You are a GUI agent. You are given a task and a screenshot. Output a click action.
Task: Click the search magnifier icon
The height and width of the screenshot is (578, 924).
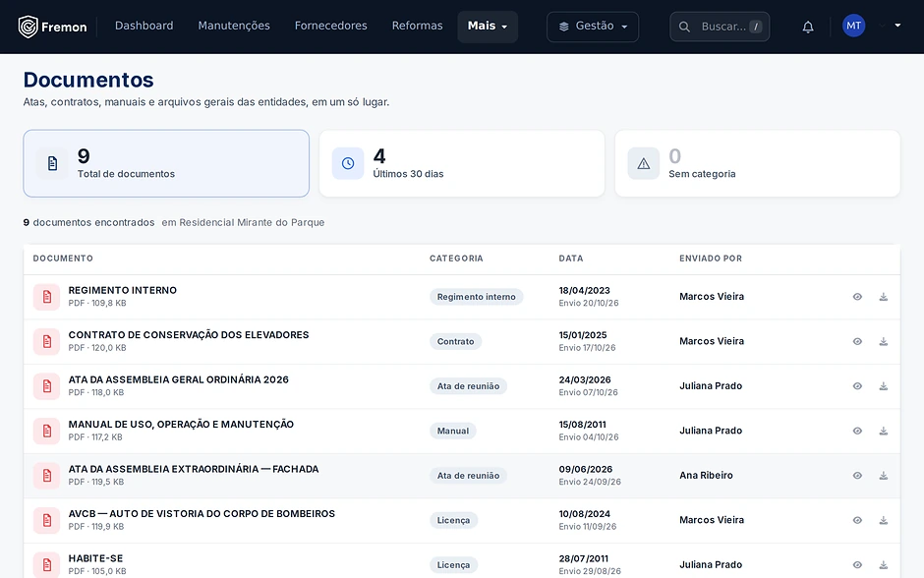pyautogui.click(x=684, y=27)
